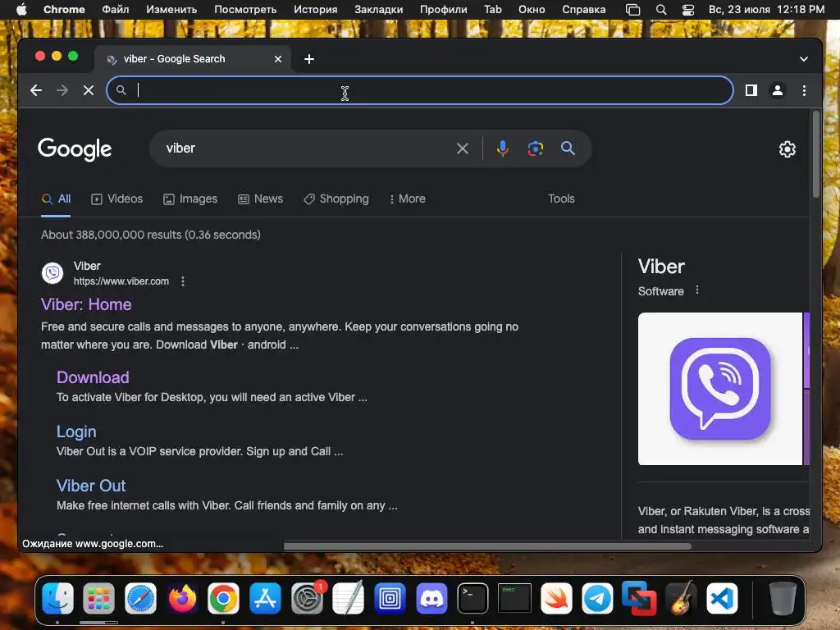The image size is (840, 630).
Task: Open the Окно menu
Action: [532, 9]
